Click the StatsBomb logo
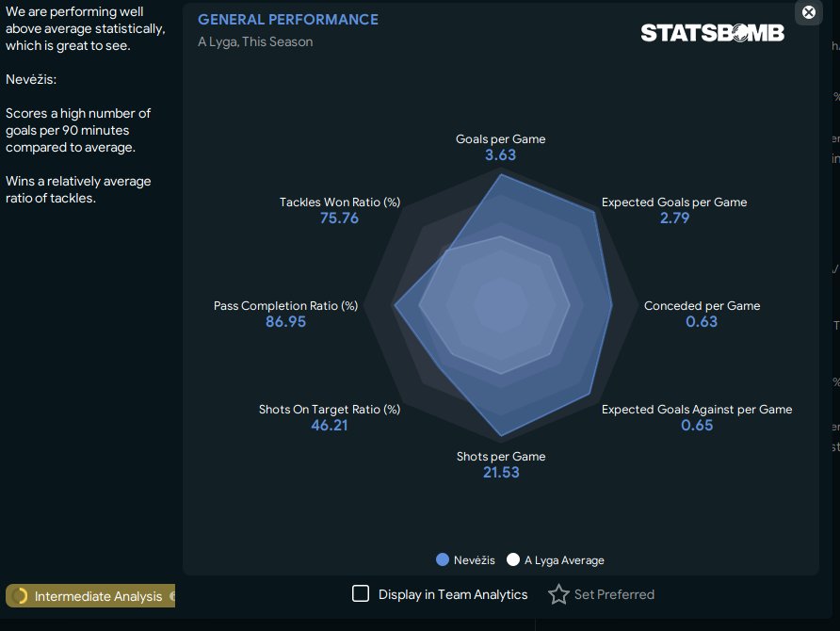840x631 pixels. [x=712, y=33]
